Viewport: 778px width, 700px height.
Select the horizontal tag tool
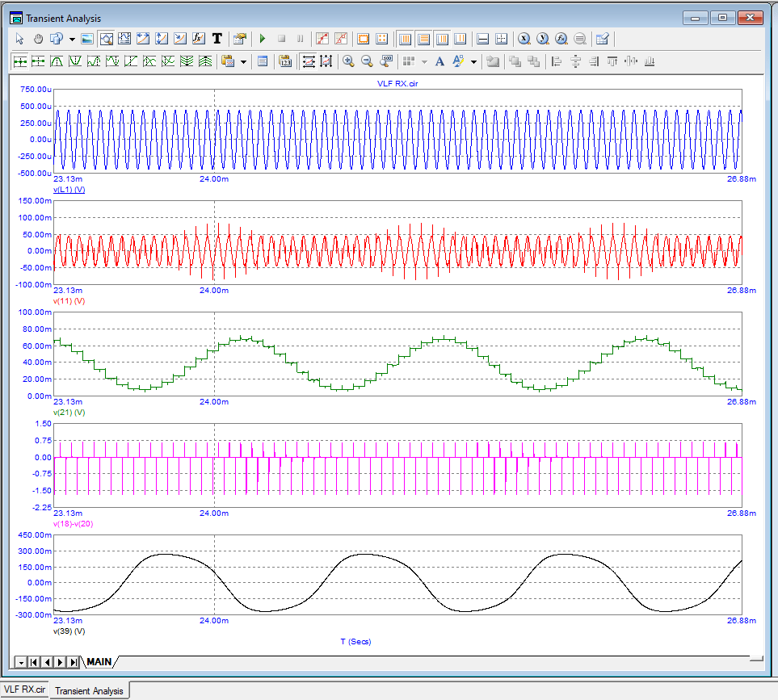[x=143, y=39]
